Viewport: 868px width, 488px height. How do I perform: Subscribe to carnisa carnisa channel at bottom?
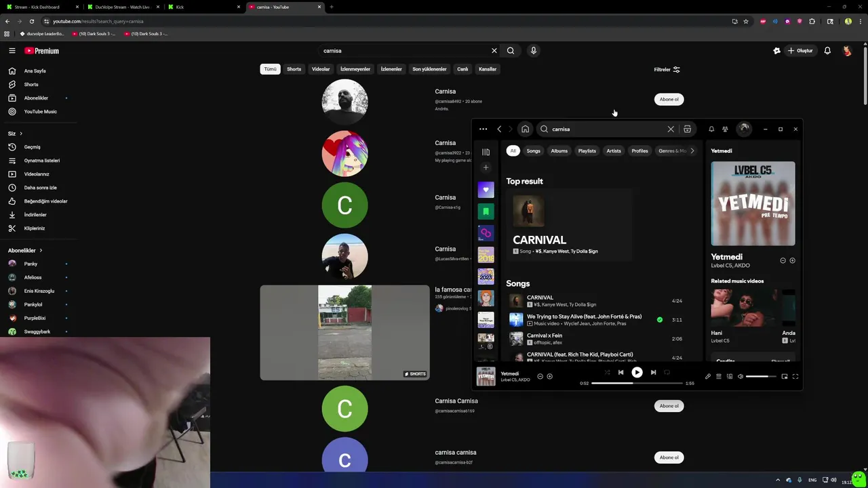[x=669, y=457]
